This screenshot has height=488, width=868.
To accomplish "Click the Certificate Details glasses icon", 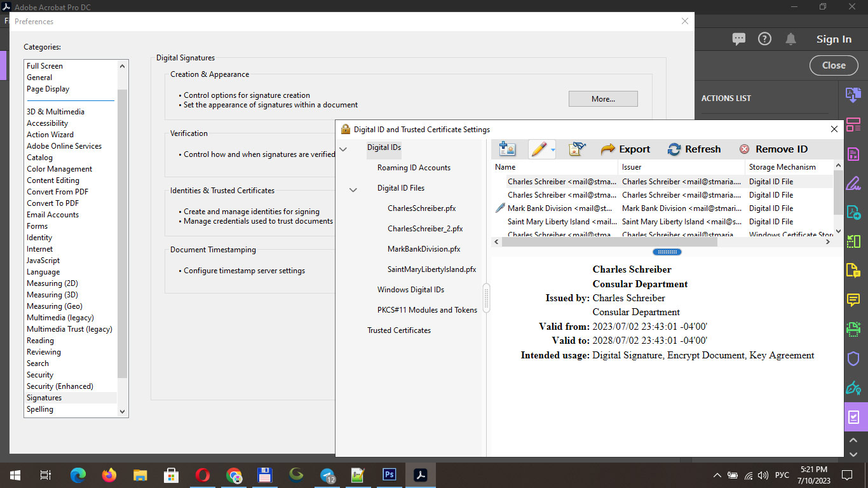I will [x=577, y=149].
